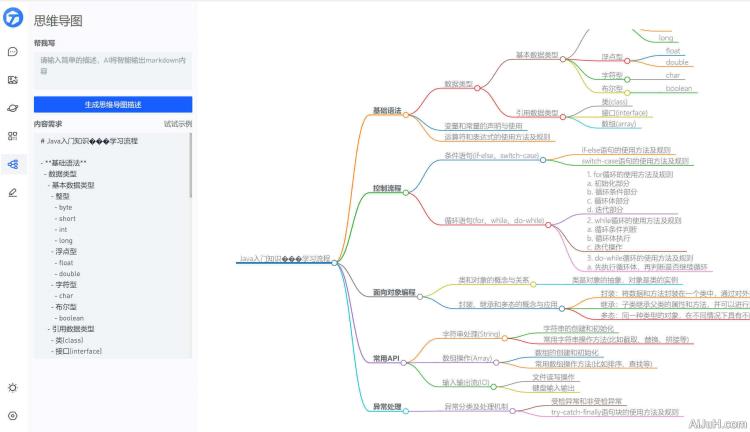Collapse the 控制流程 branch node circle
This screenshot has width=750, height=432.
point(405,193)
